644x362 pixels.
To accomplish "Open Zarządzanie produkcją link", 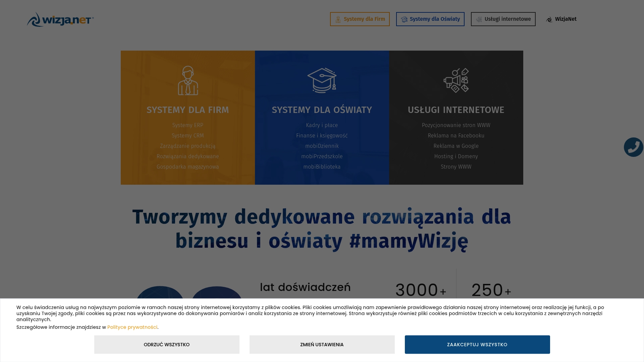I will tap(188, 146).
